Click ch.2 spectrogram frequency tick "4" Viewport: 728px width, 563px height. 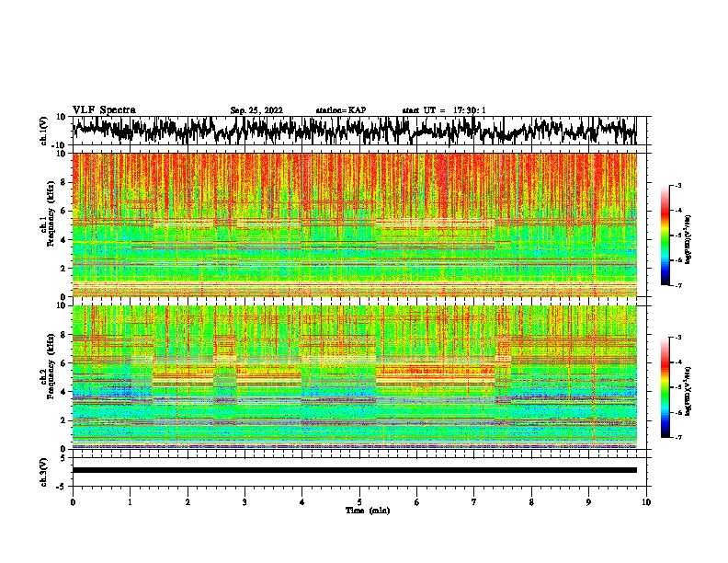pos(63,392)
